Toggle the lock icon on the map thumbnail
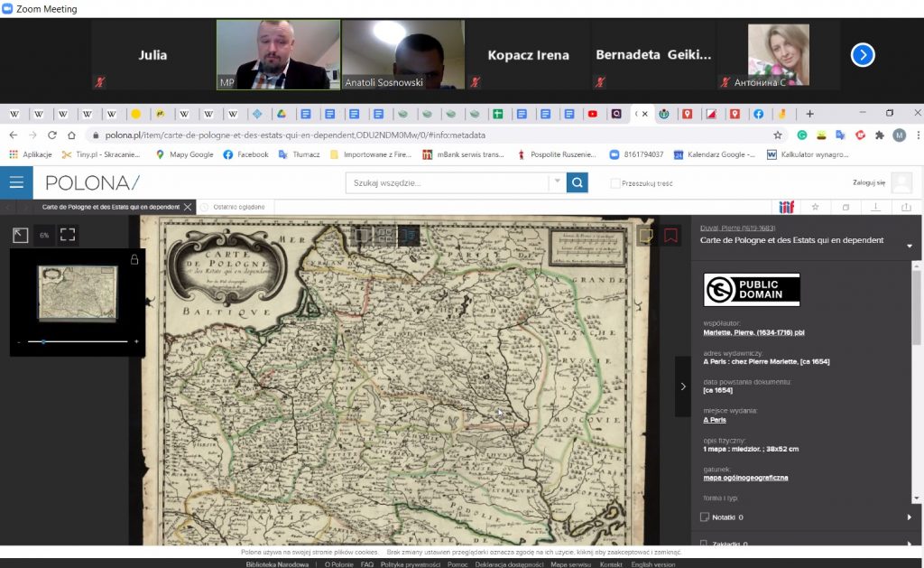This screenshot has width=924, height=568. tap(134, 259)
